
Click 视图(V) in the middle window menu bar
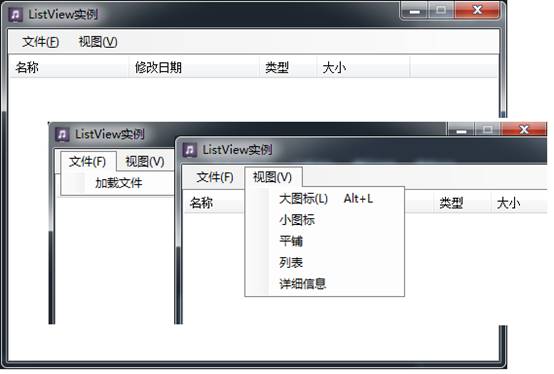145,162
